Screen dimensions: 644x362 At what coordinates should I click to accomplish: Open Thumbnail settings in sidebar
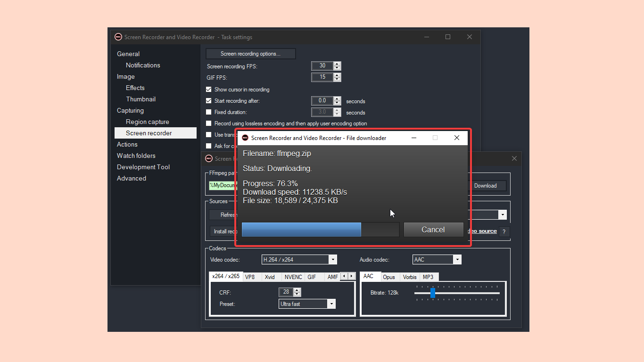coord(140,99)
